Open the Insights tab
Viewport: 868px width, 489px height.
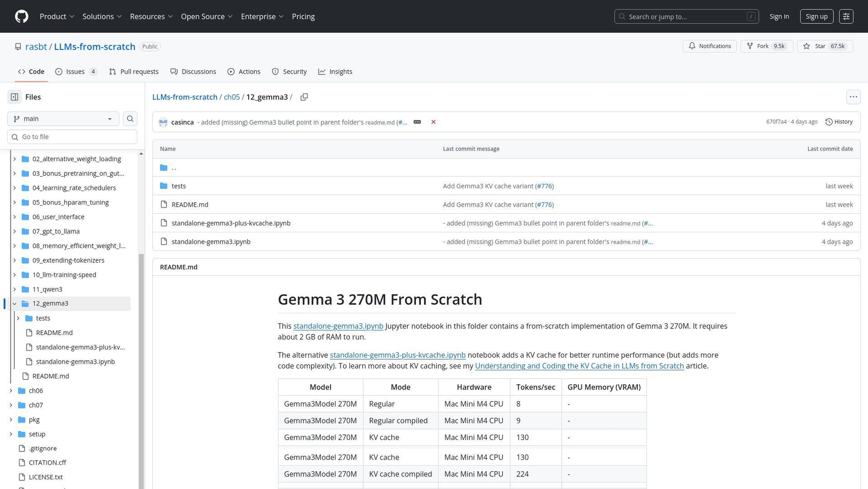click(x=335, y=72)
